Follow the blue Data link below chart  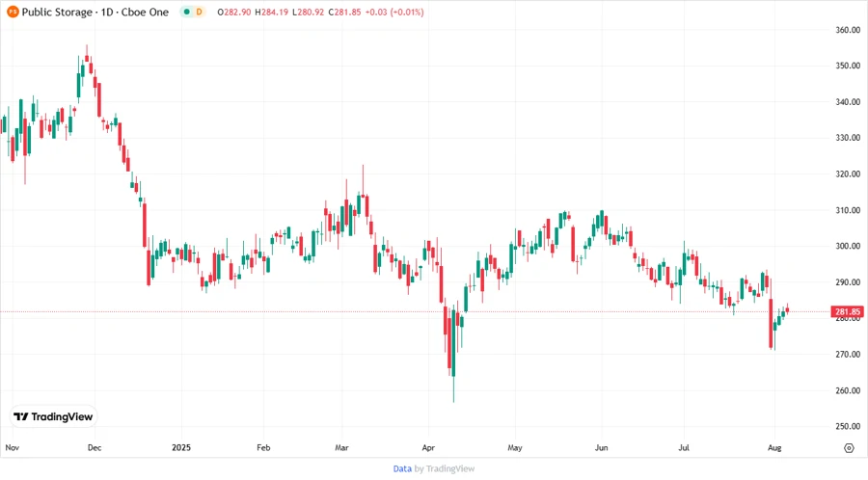(402, 468)
